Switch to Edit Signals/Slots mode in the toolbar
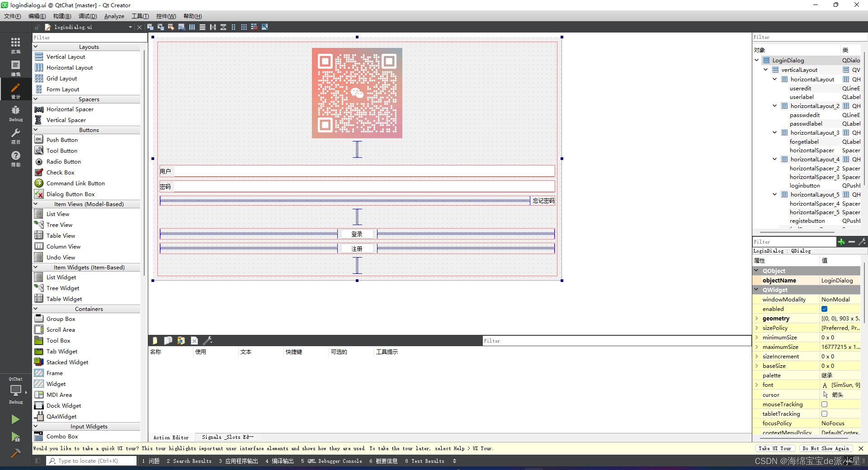 tap(160, 27)
